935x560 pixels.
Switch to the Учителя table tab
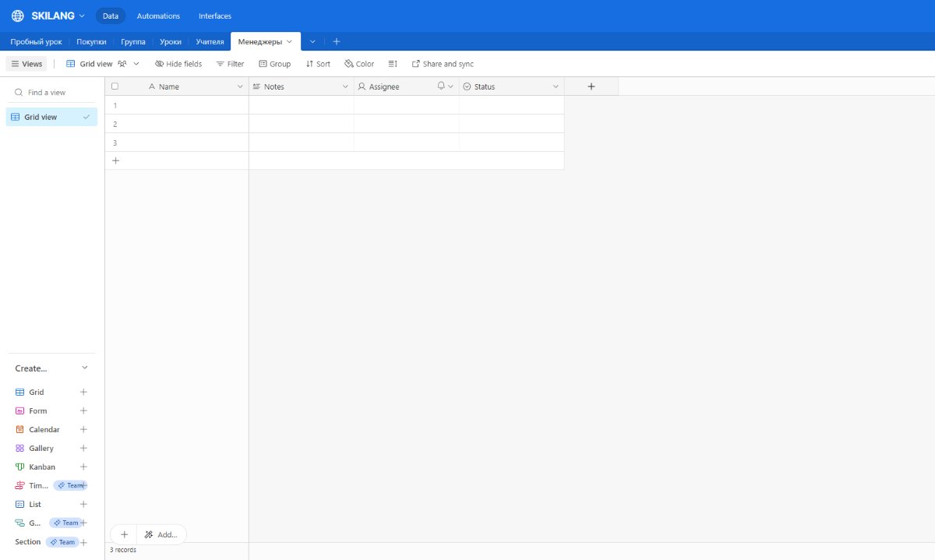(x=210, y=41)
